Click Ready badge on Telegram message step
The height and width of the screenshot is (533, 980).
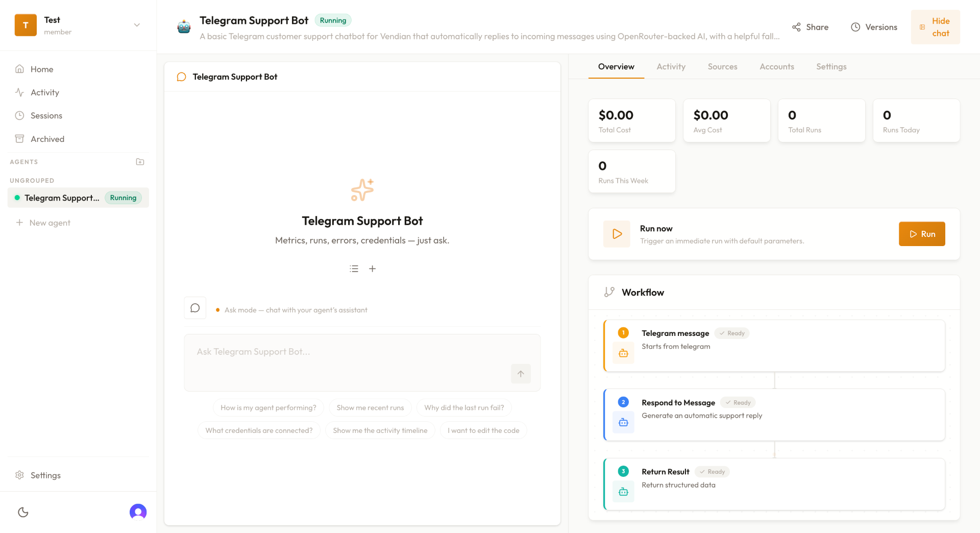tap(732, 333)
